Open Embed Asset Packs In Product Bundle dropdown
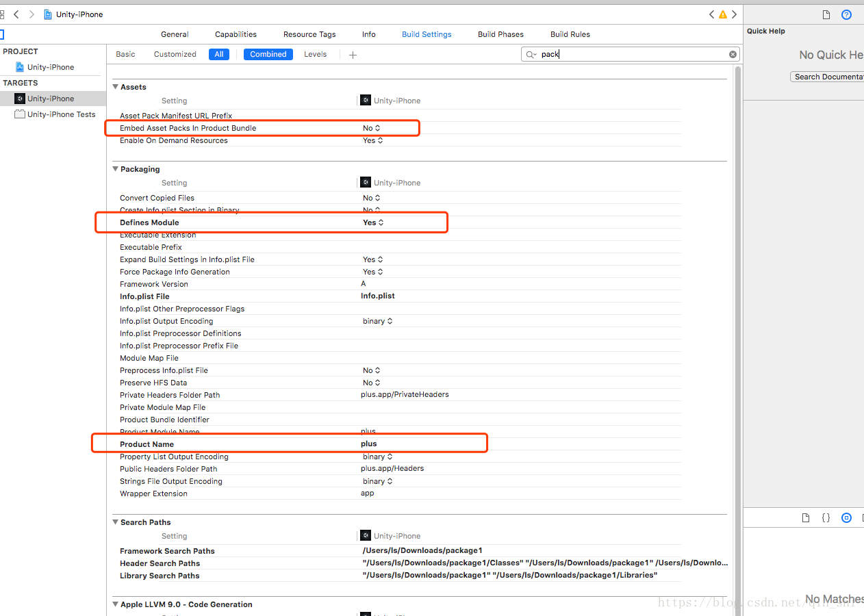 371,128
